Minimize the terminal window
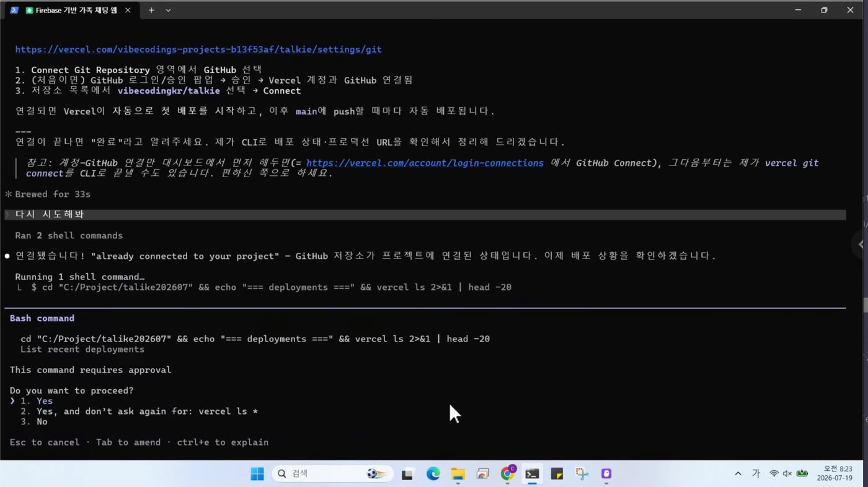 pyautogui.click(x=799, y=10)
